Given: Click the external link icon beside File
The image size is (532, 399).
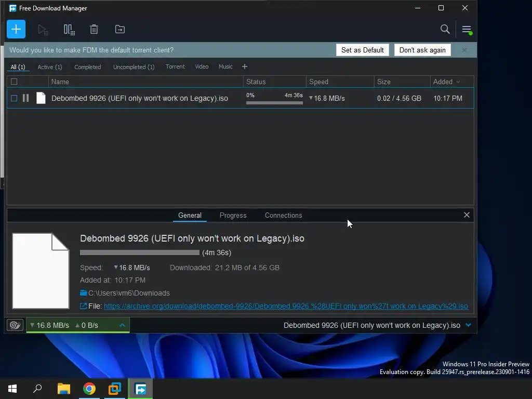Looking at the screenshot, I should 83,306.
